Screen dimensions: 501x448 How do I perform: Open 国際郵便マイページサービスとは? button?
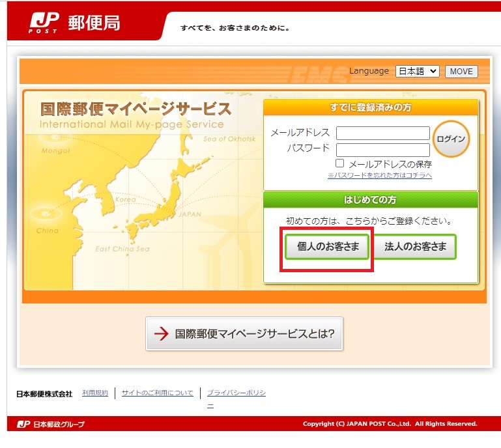pyautogui.click(x=244, y=333)
